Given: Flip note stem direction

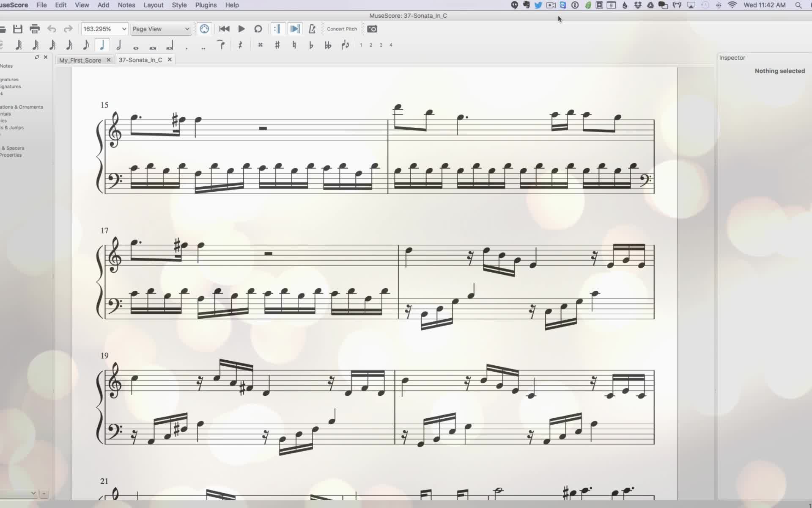Looking at the screenshot, I should coord(345,45).
